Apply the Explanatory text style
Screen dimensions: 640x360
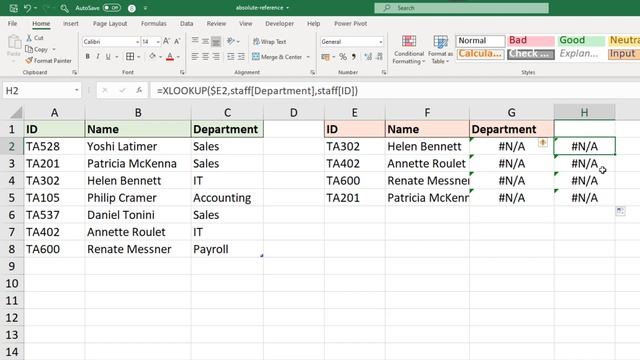[581, 54]
